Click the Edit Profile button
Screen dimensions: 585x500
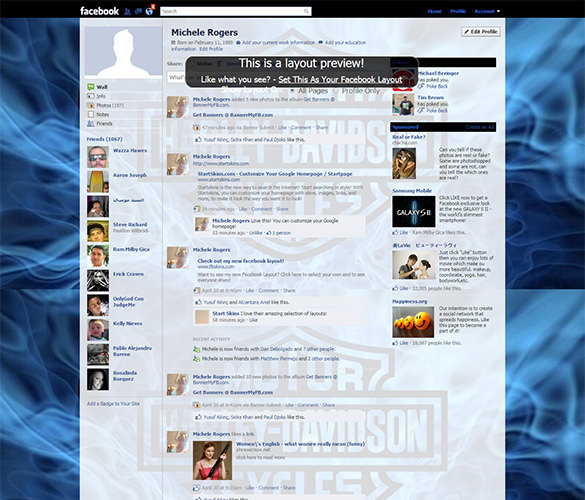[x=481, y=32]
